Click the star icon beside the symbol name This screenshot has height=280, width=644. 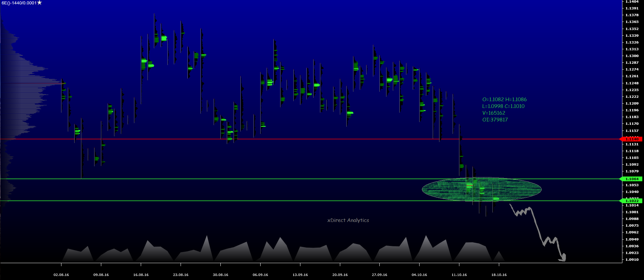[39, 3]
